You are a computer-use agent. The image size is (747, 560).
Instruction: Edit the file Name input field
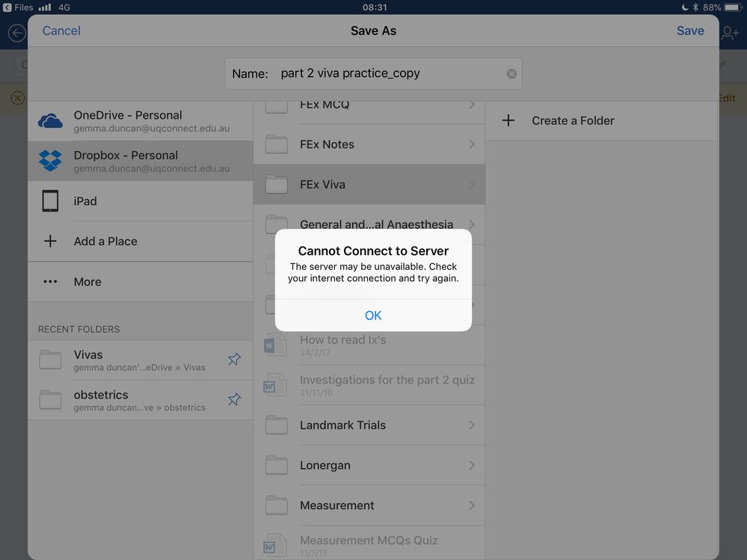tap(373, 74)
